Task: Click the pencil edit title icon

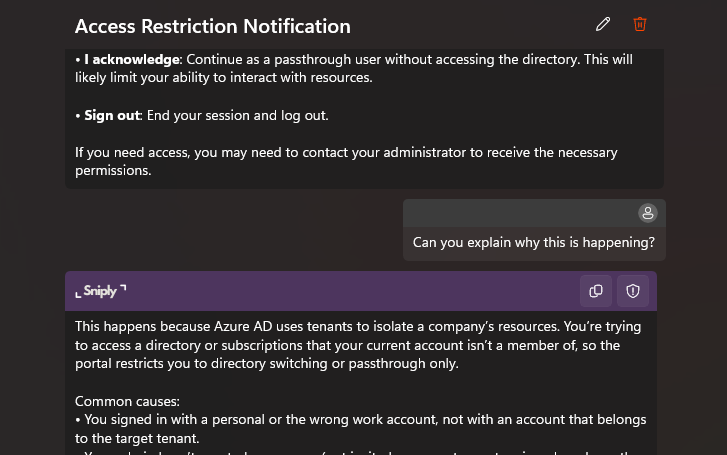Action: [603, 24]
